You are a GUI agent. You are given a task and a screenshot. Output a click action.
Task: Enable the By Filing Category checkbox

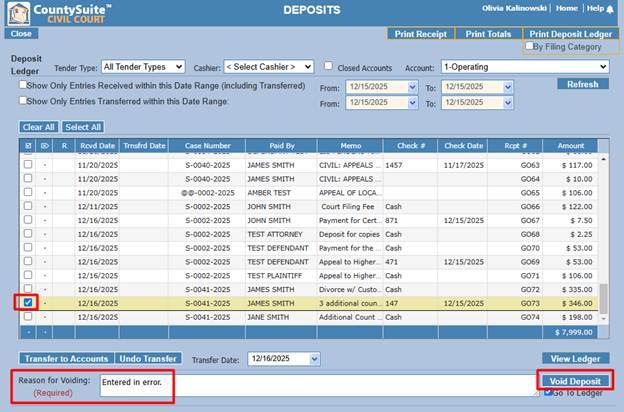[x=529, y=46]
